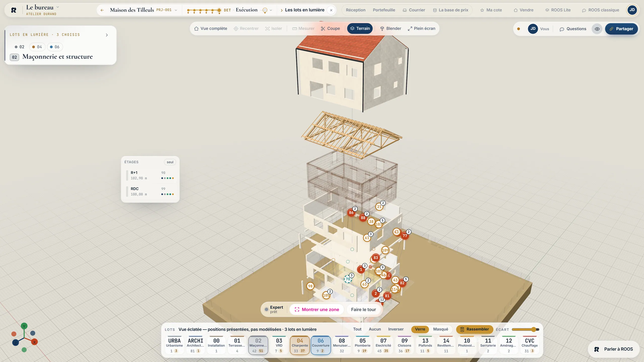Click the Rassembler button

474,329
